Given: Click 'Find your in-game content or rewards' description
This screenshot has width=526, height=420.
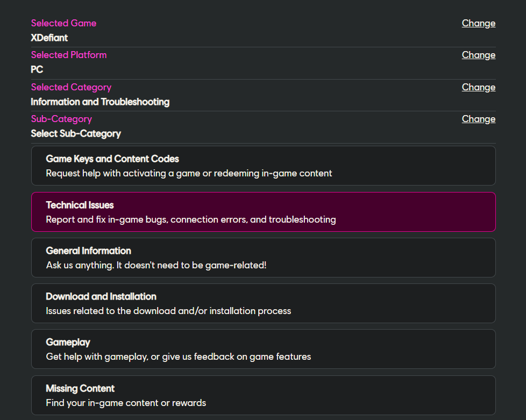Looking at the screenshot, I should click(126, 403).
